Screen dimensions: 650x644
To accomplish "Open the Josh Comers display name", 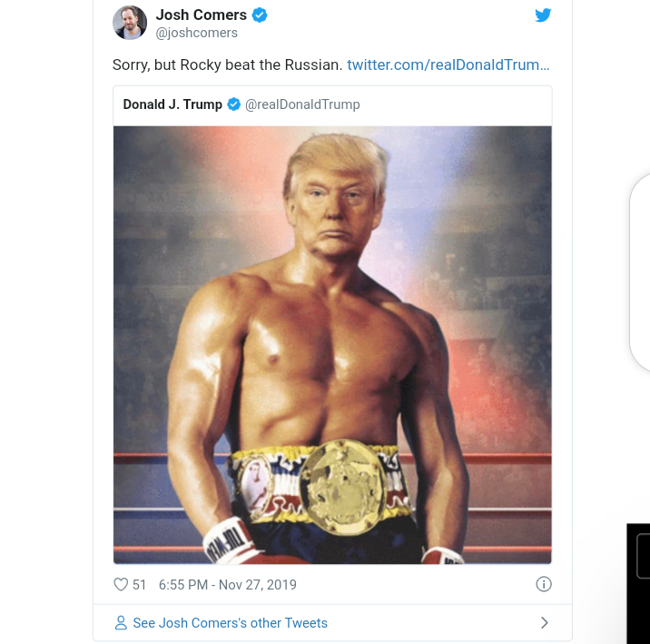I will [x=201, y=15].
